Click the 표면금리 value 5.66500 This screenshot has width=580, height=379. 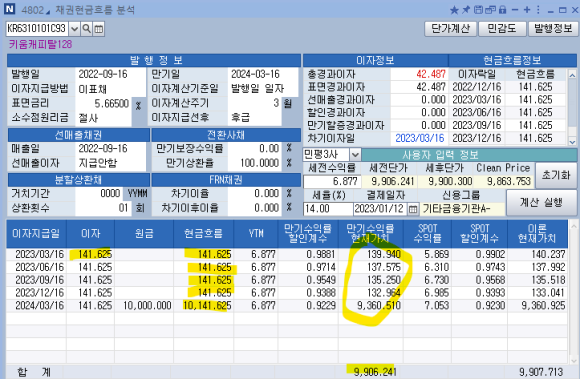point(111,103)
